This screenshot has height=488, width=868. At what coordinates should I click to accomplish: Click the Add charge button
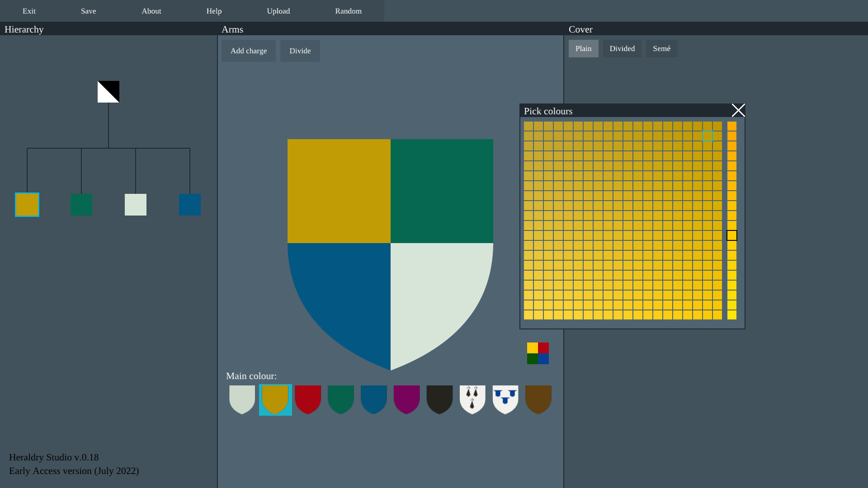248,51
